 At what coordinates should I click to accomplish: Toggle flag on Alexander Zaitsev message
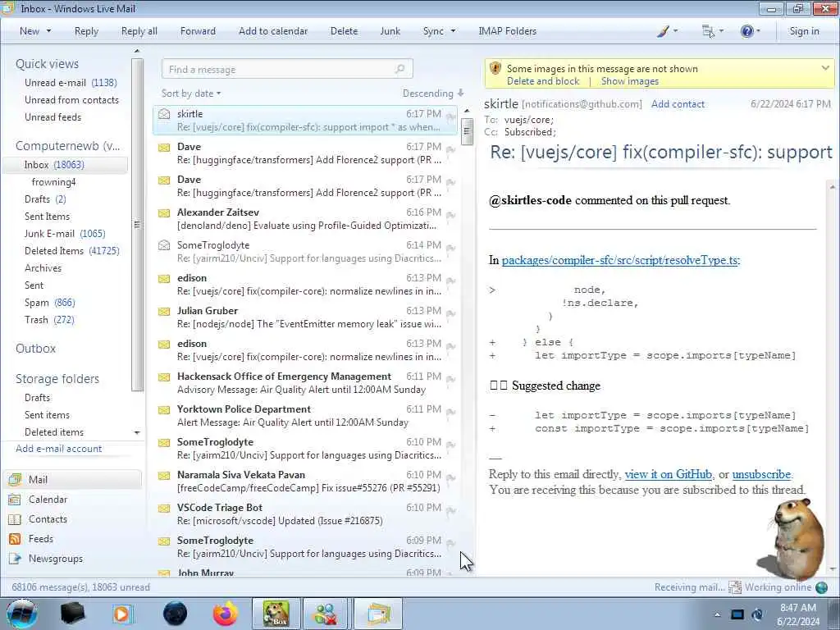click(x=450, y=216)
